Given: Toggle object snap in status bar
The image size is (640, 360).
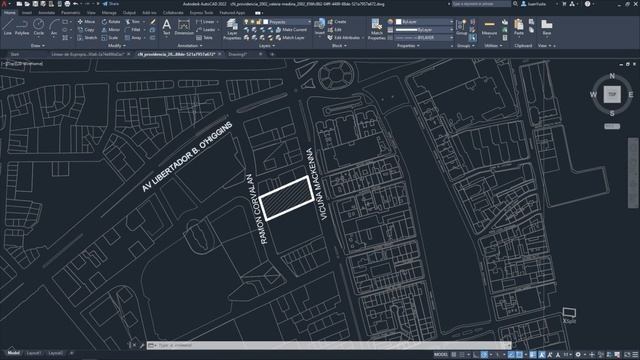Looking at the screenshot, I should pos(519,355).
